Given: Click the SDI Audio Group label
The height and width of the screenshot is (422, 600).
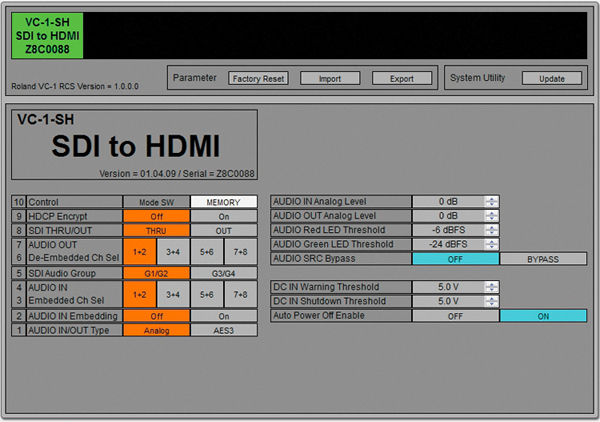Looking at the screenshot, I should 62,273.
